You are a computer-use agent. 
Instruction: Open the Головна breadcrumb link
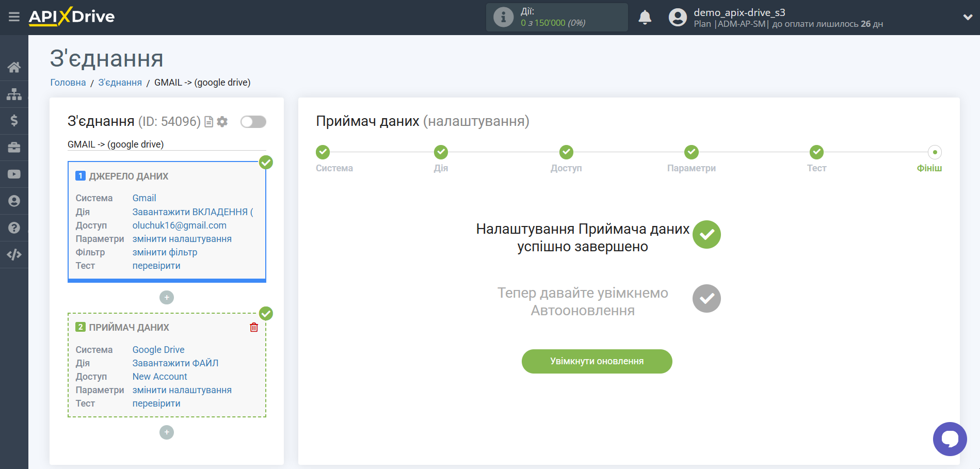click(68, 83)
